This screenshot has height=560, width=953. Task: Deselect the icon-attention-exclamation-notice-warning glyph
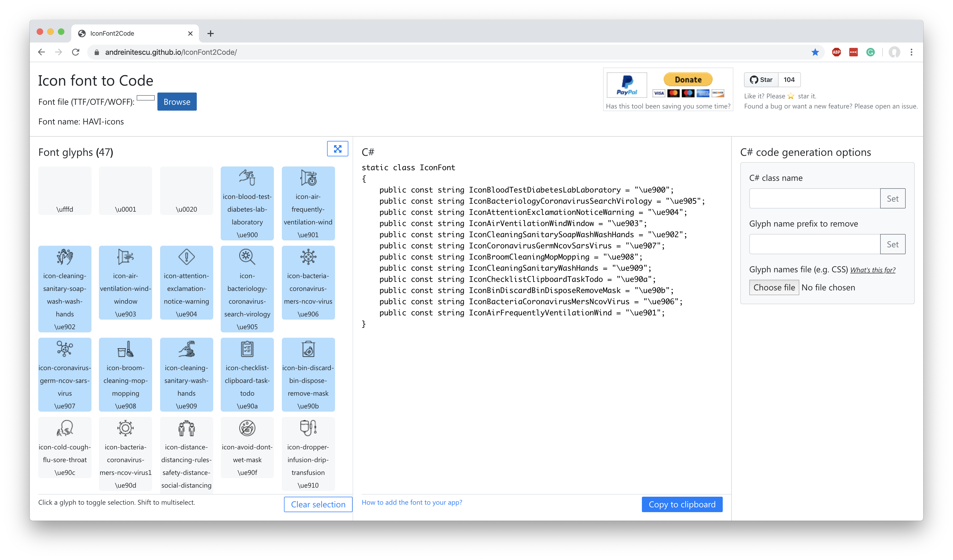click(186, 282)
